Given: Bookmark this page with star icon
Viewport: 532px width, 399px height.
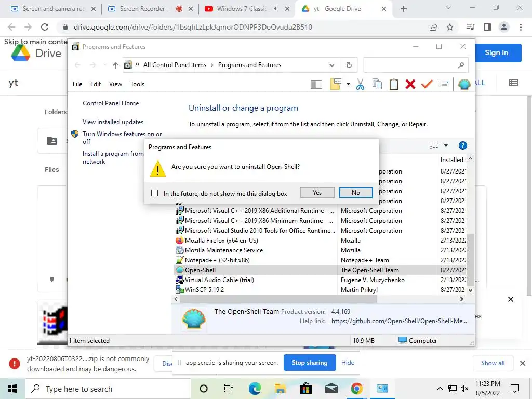Looking at the screenshot, I should tap(450, 27).
